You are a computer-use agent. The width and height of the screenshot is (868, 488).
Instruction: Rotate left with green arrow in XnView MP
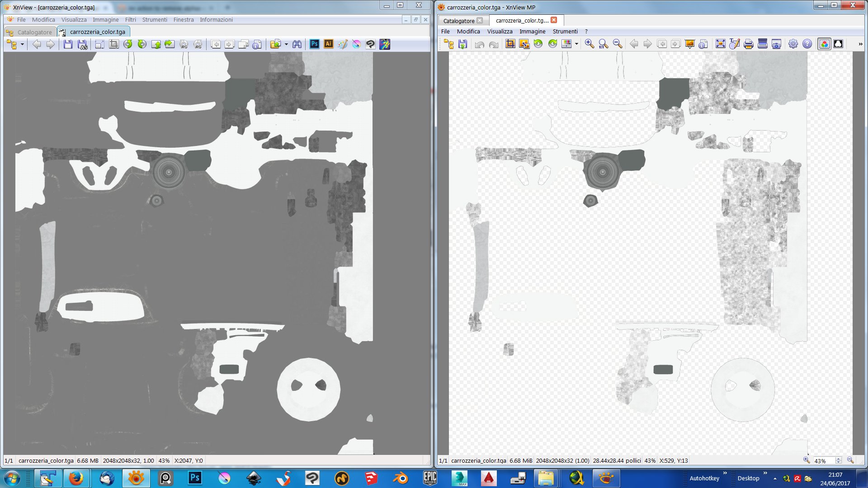[538, 44]
